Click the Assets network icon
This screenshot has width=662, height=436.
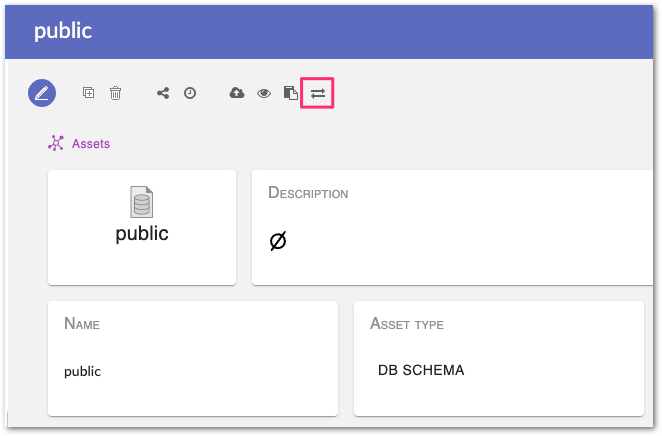tap(56, 143)
